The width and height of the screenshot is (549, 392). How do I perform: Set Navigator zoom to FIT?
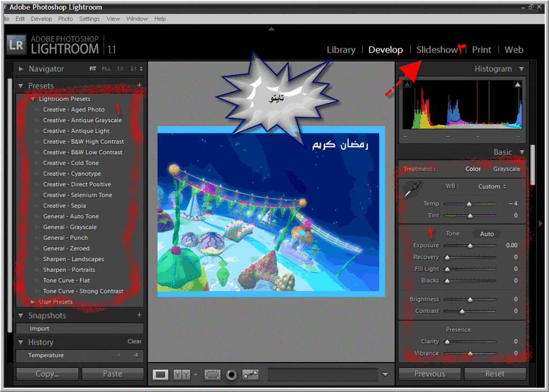pos(92,69)
